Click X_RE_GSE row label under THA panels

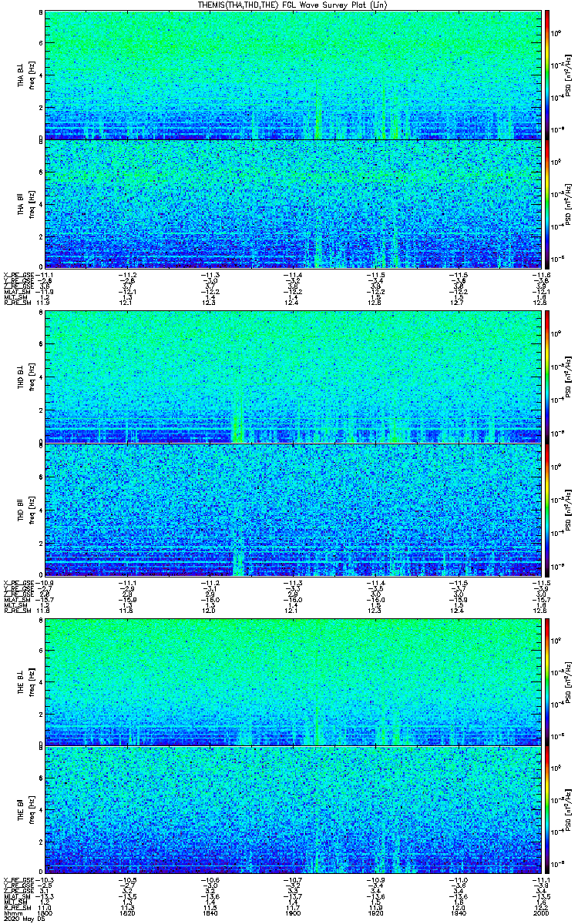click(19, 274)
